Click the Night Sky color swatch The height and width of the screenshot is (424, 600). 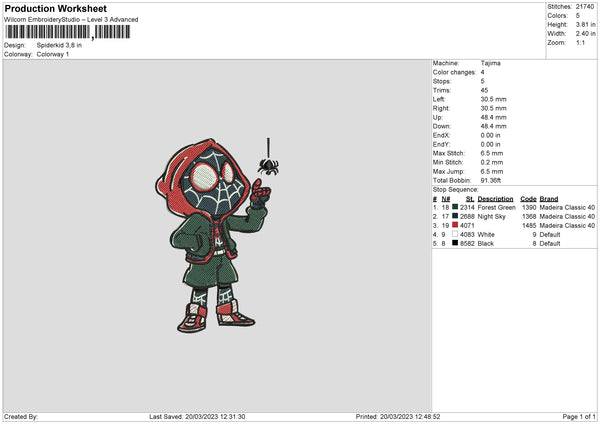(455, 216)
